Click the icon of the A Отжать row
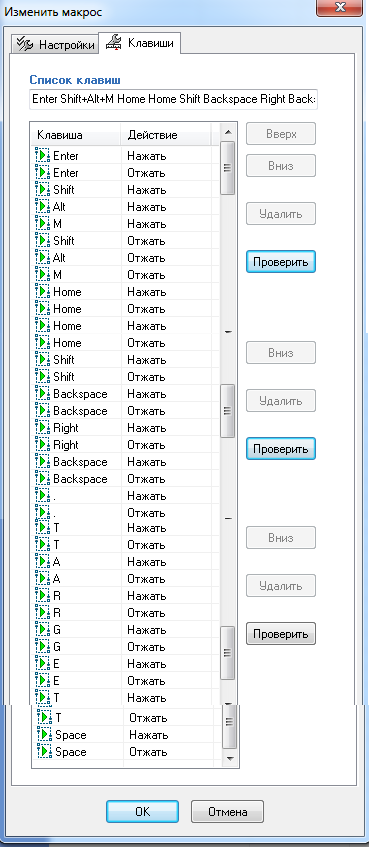The width and height of the screenshot is (369, 850). 42,579
